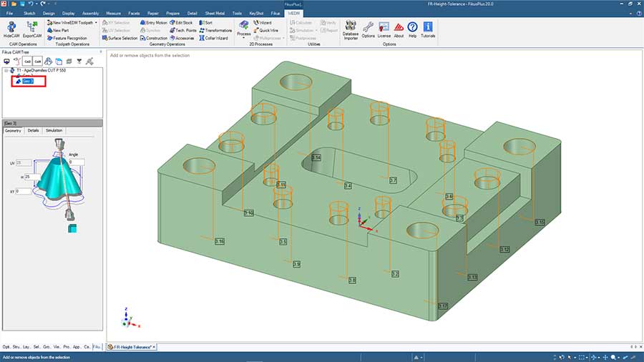The width and height of the screenshot is (644, 362).
Task: Click the HideCAM icon
Action: [x=11, y=27]
